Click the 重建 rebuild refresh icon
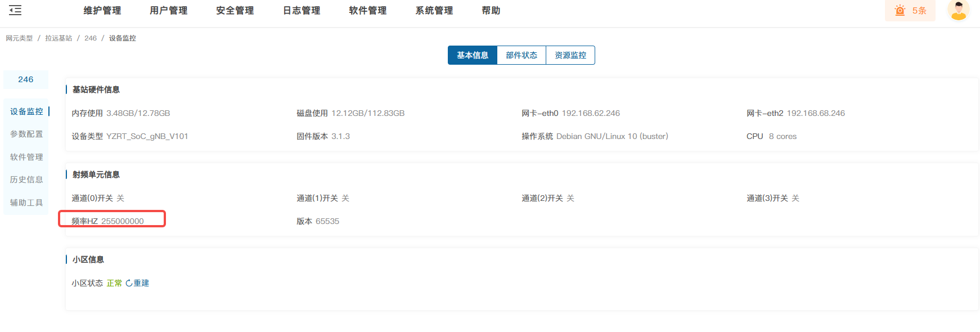Viewport: 980px width, 332px height. coord(129,283)
